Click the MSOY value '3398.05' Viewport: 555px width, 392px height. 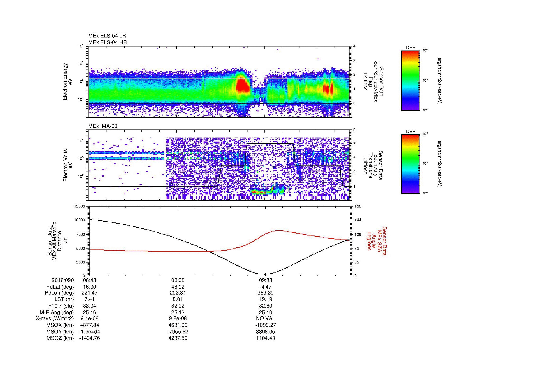(266, 332)
